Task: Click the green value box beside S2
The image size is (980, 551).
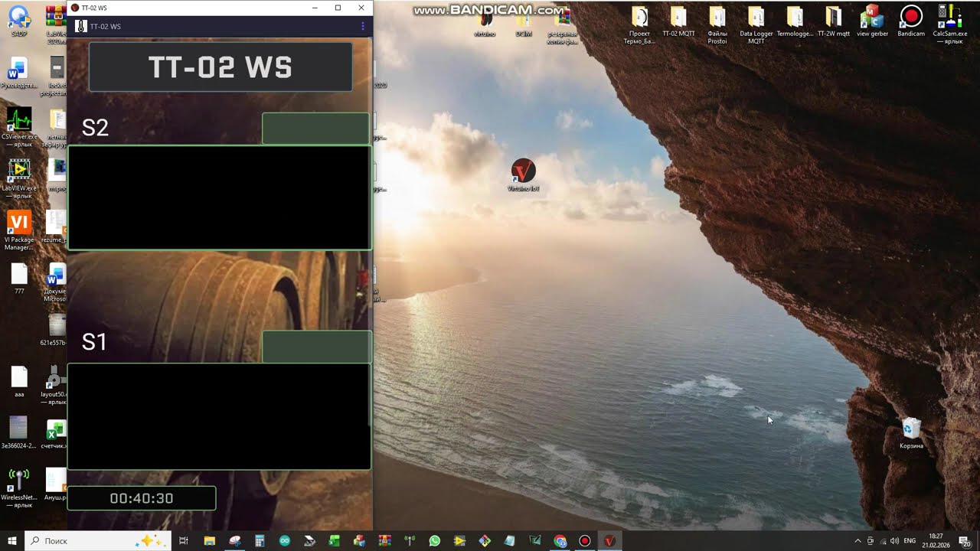Action: coord(315,128)
